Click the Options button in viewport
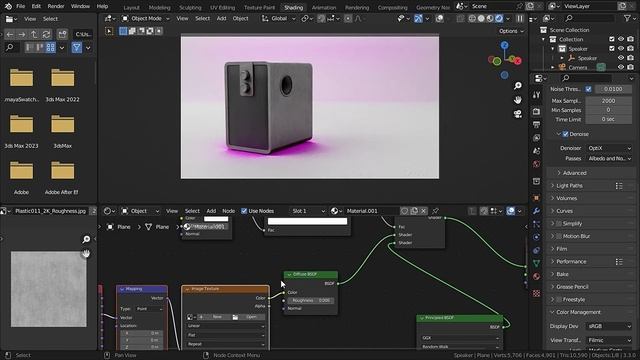The width and height of the screenshot is (640, 360). point(511,31)
